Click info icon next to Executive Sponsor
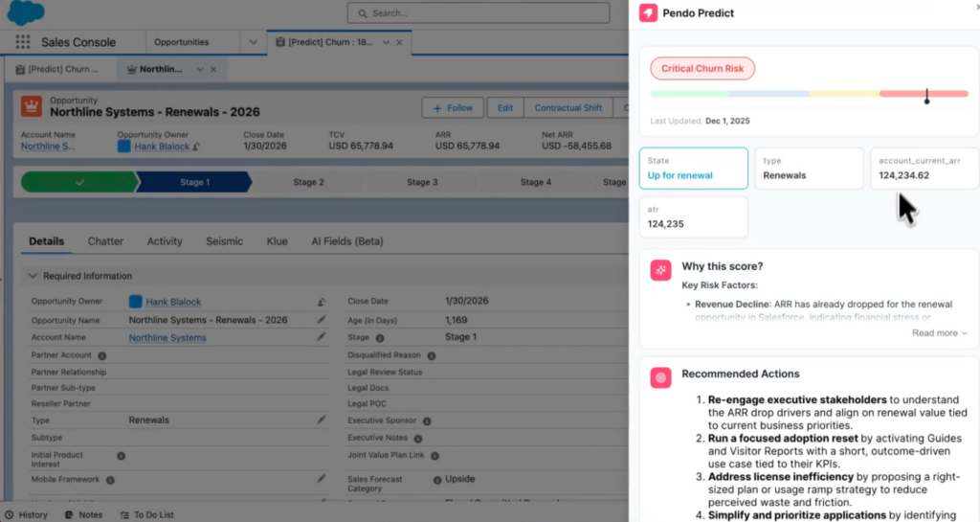The height and width of the screenshot is (522, 980). 427,421
